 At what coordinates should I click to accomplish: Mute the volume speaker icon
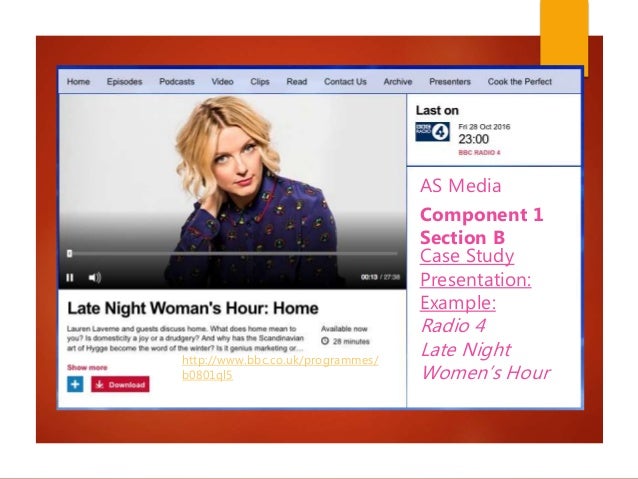[95, 278]
